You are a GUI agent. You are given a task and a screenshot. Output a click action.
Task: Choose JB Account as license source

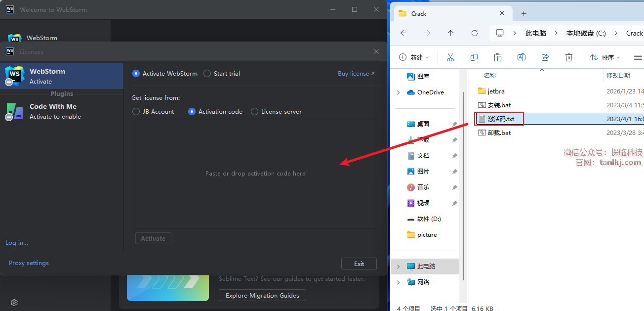click(136, 112)
